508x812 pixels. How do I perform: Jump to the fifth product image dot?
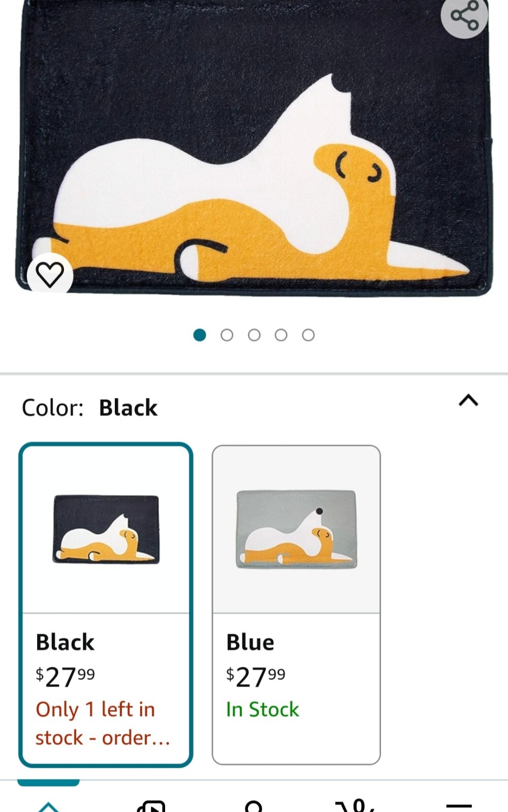(x=308, y=335)
